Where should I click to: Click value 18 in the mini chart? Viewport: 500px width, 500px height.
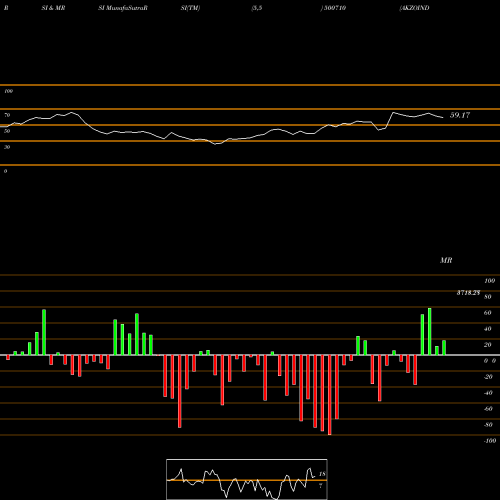(322, 474)
